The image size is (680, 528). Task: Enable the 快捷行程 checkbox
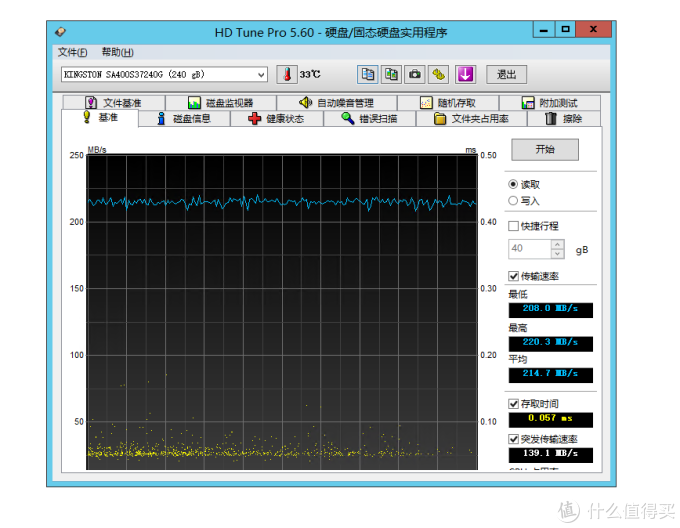513,226
